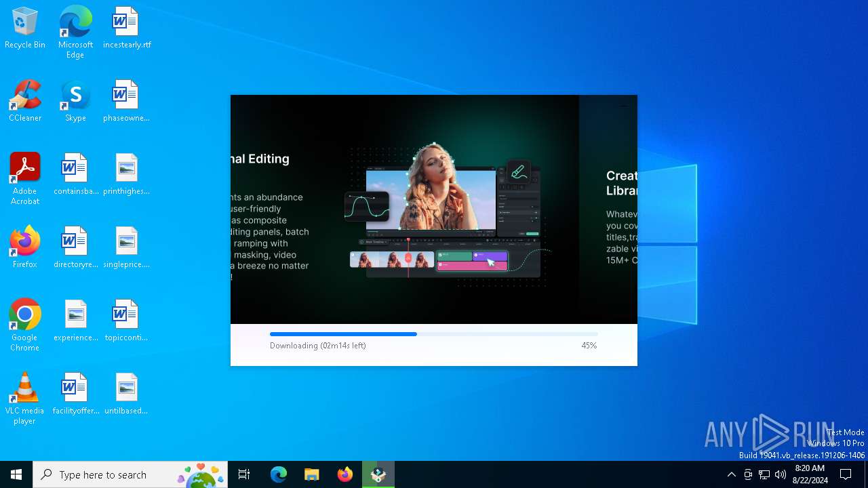Open the volume control tray icon
The width and height of the screenshot is (868, 488).
781,474
